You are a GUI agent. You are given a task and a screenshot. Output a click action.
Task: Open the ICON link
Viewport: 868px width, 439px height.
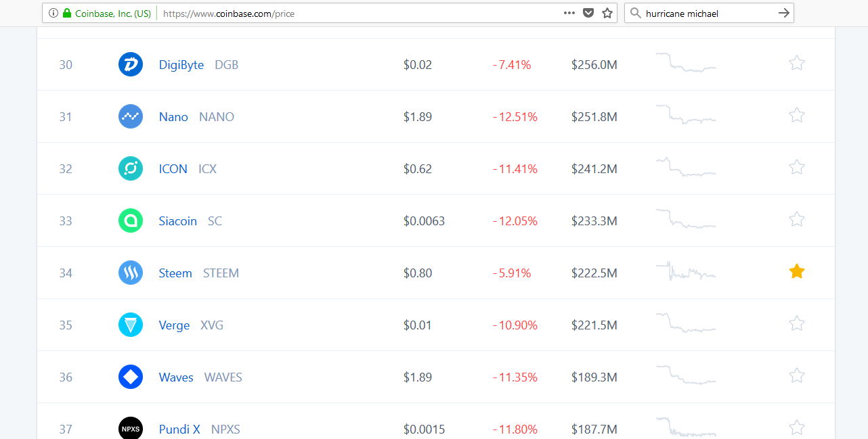click(x=173, y=169)
